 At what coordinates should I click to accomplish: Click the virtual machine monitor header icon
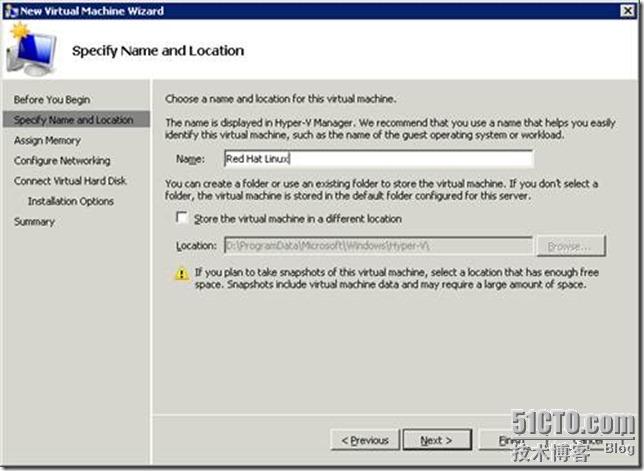(32, 51)
